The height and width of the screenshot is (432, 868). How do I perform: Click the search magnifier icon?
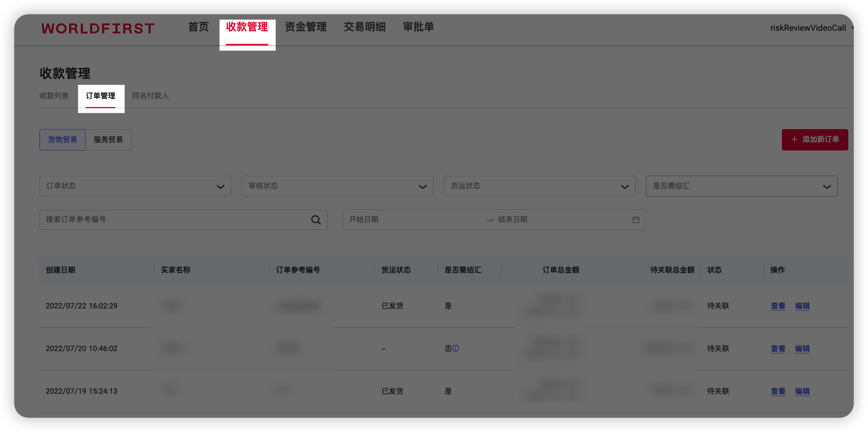coord(316,220)
